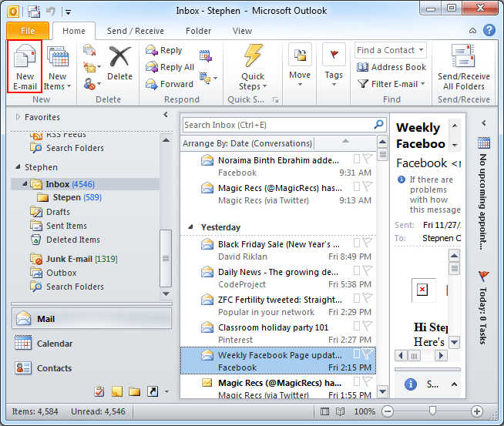Zoom in with the plus button

pos(477,411)
